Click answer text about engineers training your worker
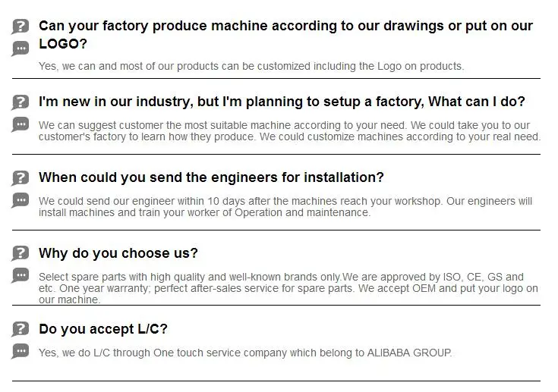Image resolution: width=558 pixels, height=392 pixels. [205, 213]
